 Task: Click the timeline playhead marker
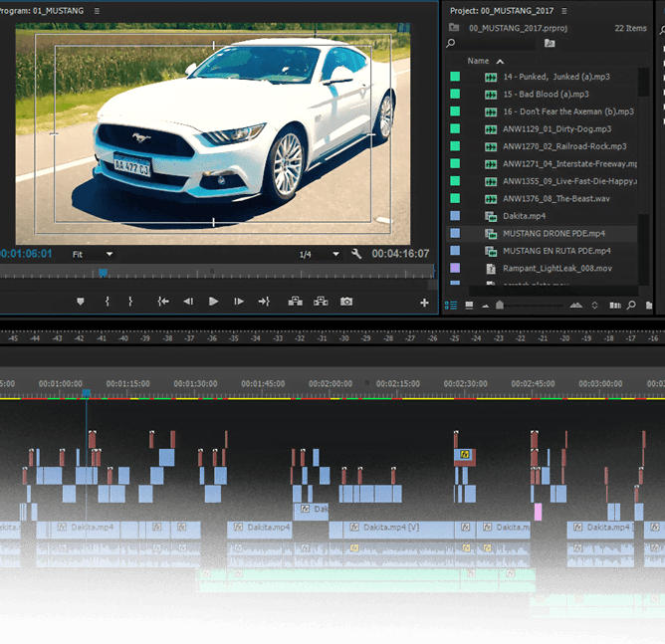click(x=86, y=393)
